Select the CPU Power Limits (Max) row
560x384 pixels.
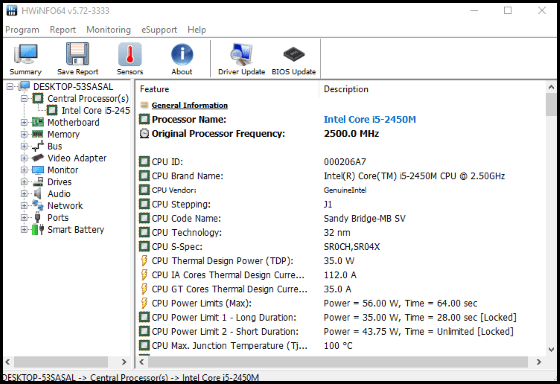point(342,303)
